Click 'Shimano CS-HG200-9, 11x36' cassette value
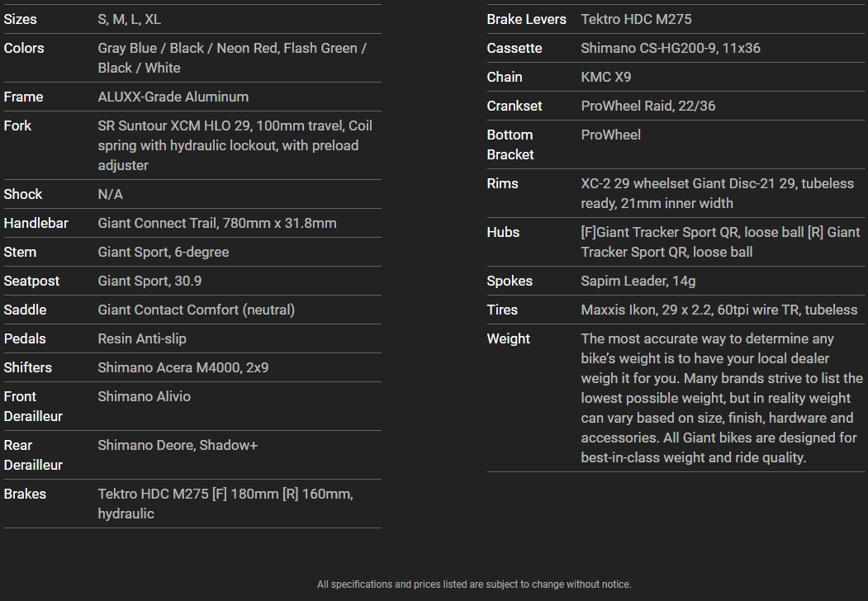This screenshot has height=601, width=868. (671, 48)
